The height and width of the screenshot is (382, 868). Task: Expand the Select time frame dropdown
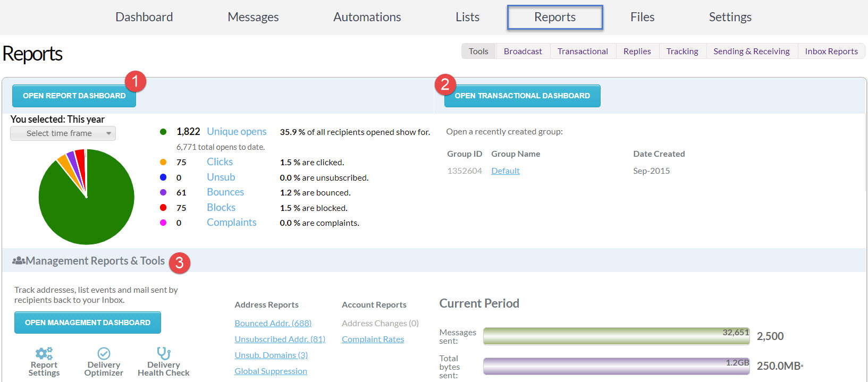click(63, 133)
